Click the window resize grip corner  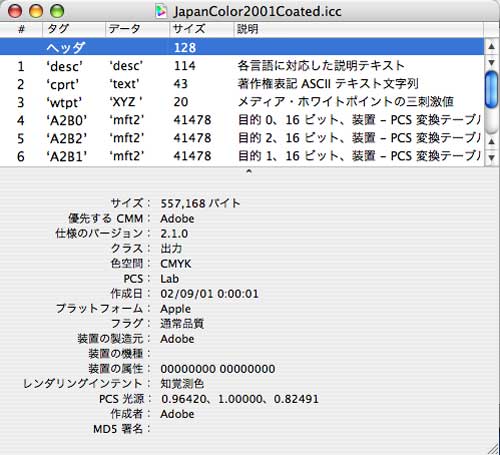(493, 448)
